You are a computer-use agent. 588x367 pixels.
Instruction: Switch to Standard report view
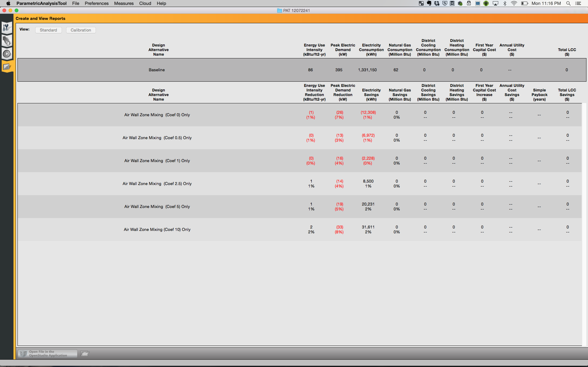[x=48, y=30]
